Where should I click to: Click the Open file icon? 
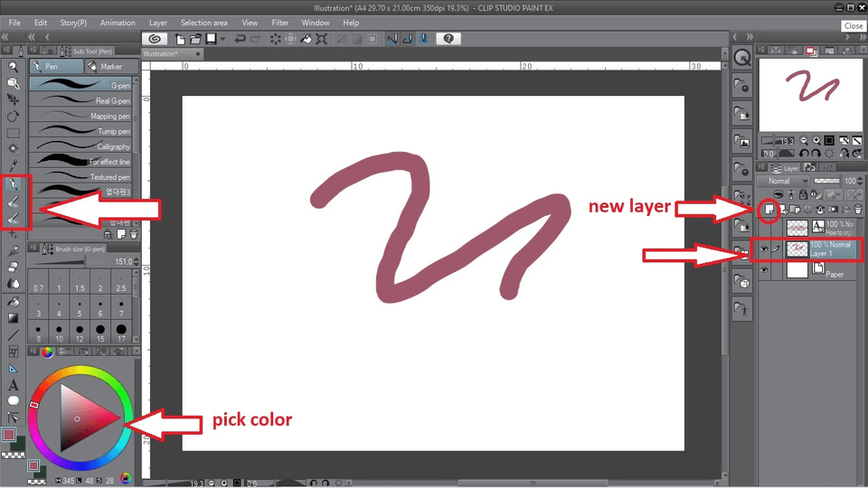[x=195, y=39]
